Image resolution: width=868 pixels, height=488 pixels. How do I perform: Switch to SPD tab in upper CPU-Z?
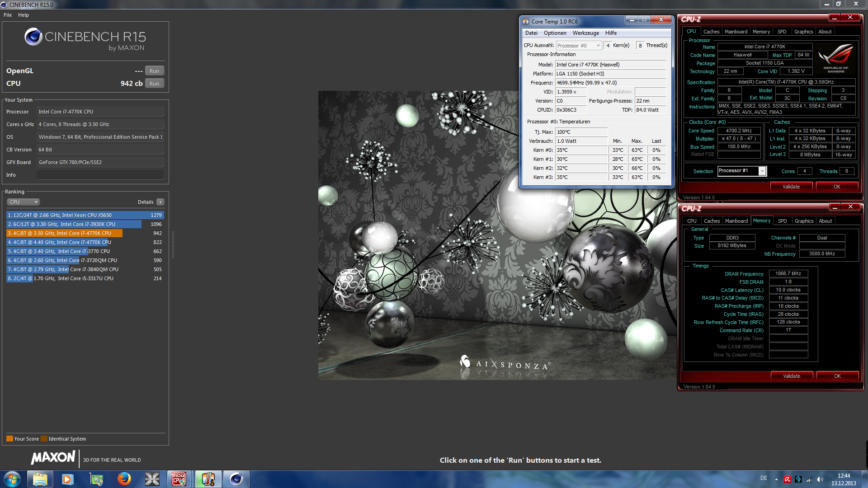(782, 32)
